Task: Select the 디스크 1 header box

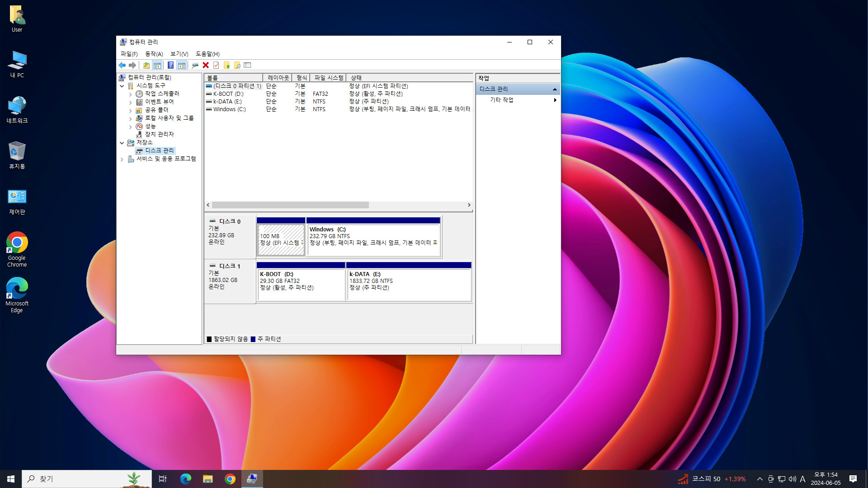Action: pyautogui.click(x=230, y=281)
